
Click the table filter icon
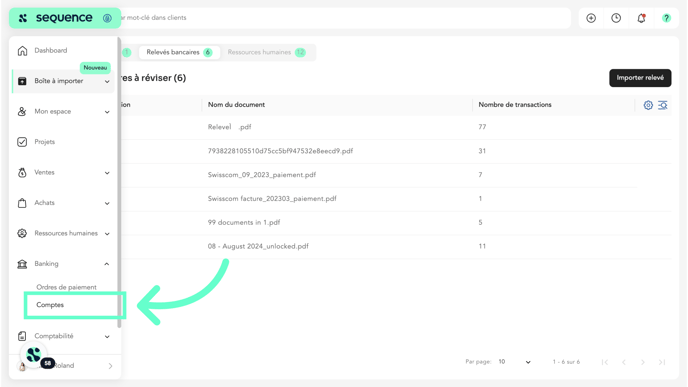pos(663,105)
